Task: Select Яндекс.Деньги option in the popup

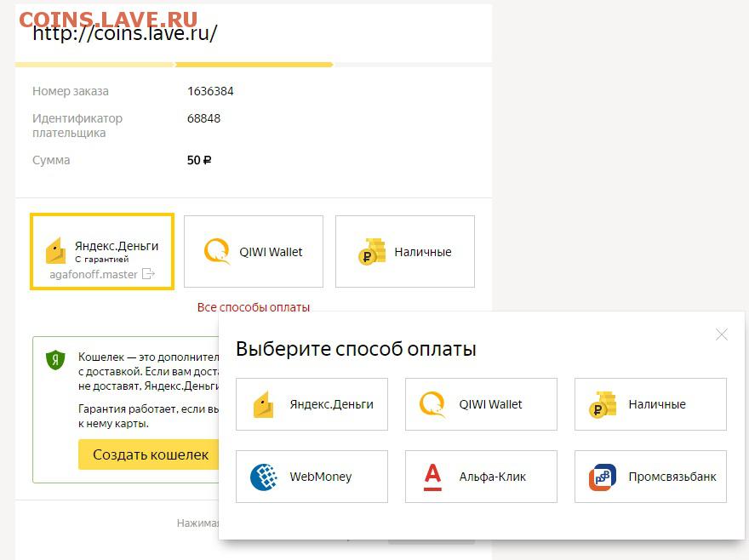Action: coord(312,404)
